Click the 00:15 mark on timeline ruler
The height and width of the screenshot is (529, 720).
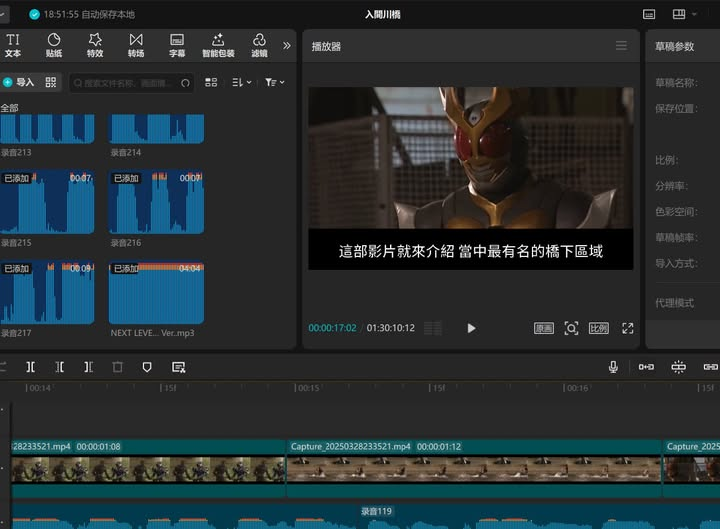coord(307,388)
